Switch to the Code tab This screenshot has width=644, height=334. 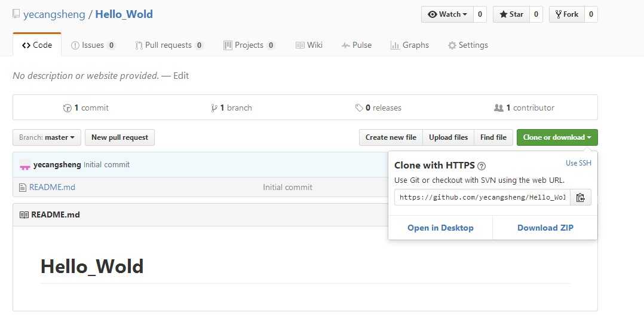pyautogui.click(x=37, y=45)
